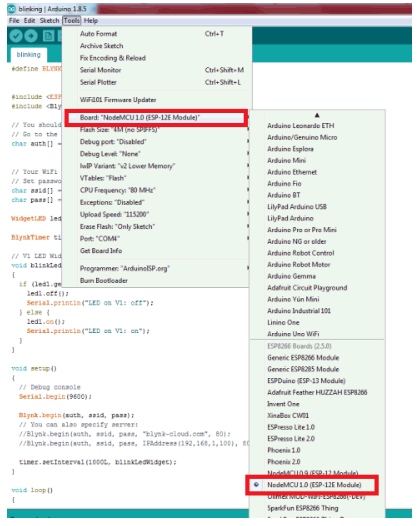Choose Auto Format from Tools menu
This screenshot has width=420, height=526.
tap(156, 34)
